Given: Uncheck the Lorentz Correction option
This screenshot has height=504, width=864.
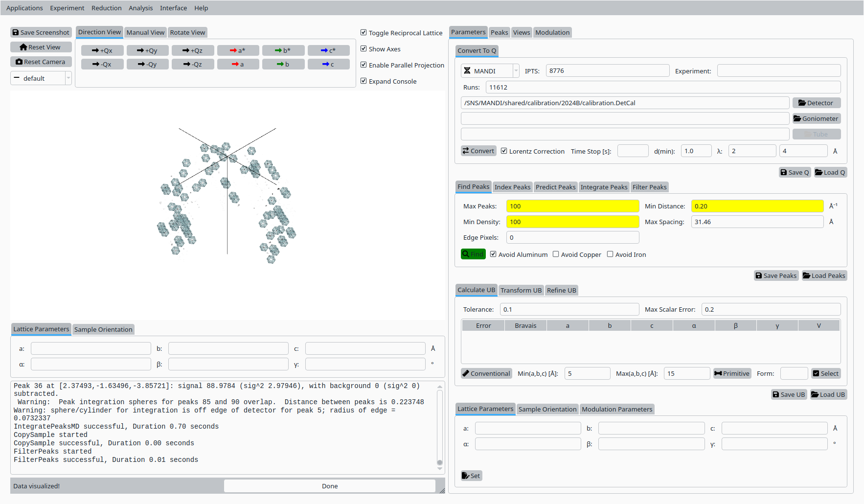Looking at the screenshot, I should 504,151.
